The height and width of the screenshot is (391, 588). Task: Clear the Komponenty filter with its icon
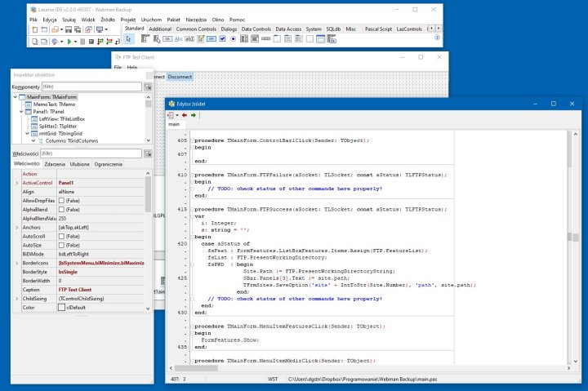[x=148, y=86]
